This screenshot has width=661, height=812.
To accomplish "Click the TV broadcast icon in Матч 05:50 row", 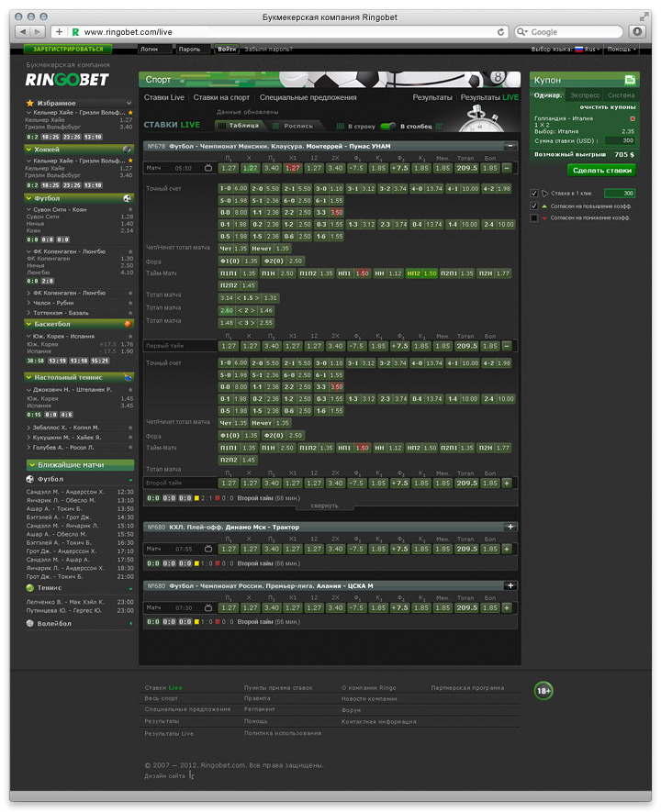I will click(208, 168).
